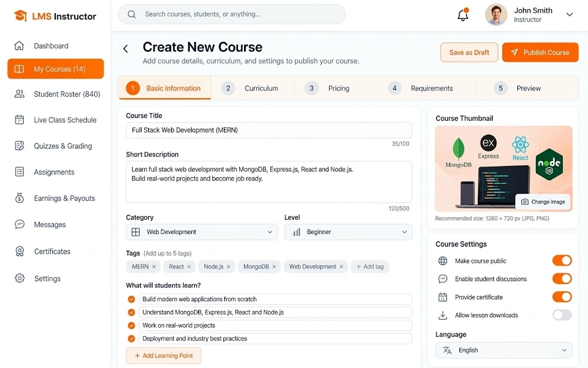Click checkmark beside Work on real-world projects
The image size is (588, 368).
coord(131,325)
